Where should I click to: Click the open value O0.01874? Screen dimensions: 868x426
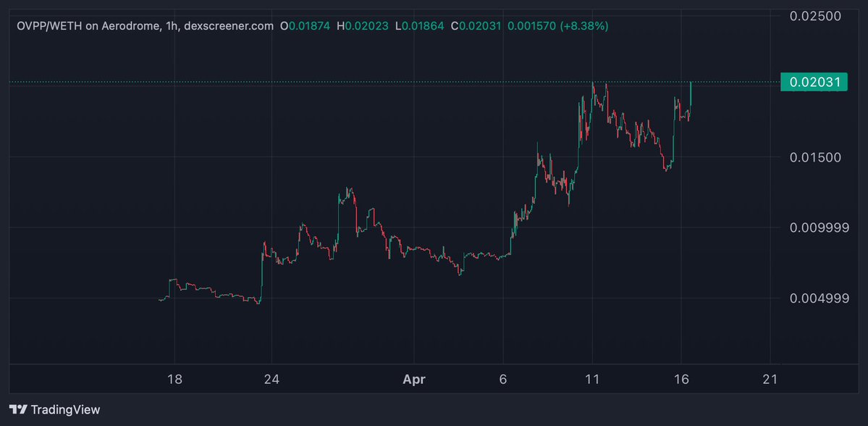click(305, 26)
